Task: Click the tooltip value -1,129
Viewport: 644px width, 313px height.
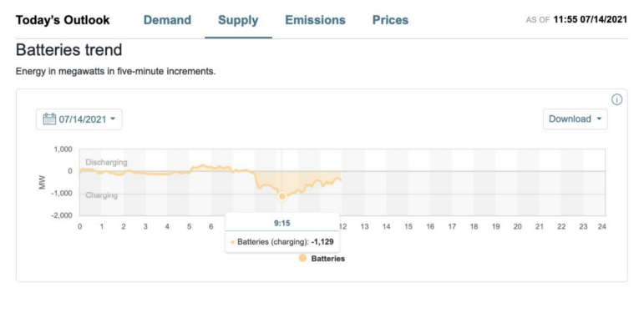Action: (322, 242)
